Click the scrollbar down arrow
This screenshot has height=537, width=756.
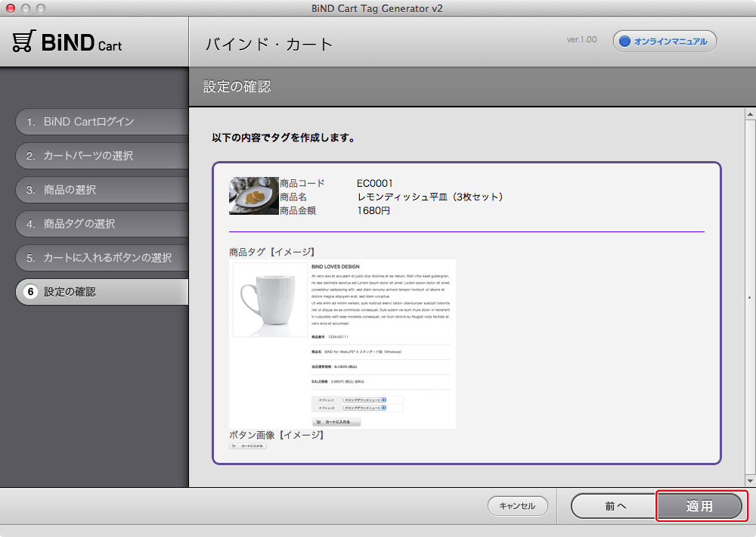[750, 480]
